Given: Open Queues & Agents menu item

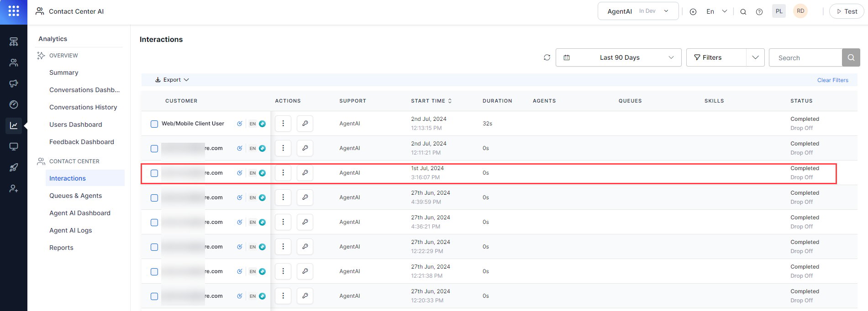Looking at the screenshot, I should [x=75, y=196].
